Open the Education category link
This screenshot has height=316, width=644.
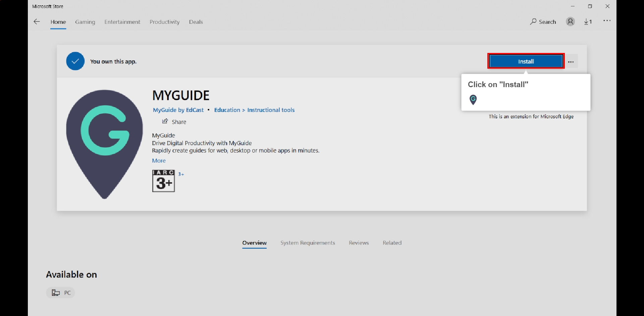(227, 110)
